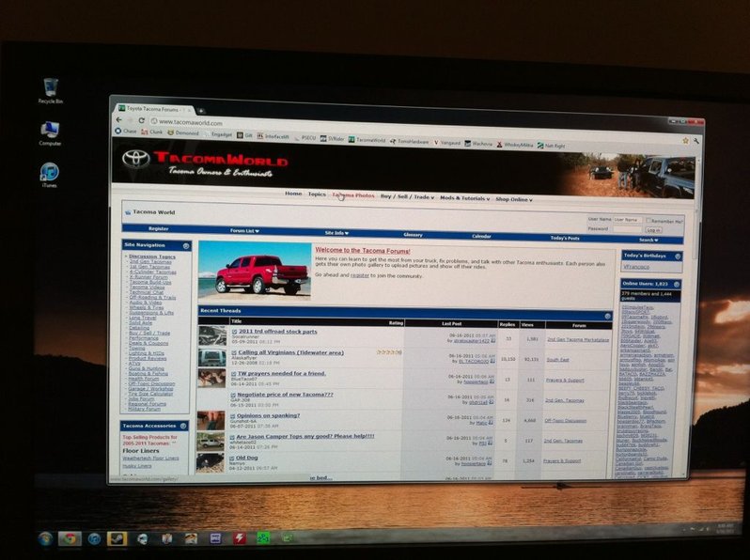Open the Chase bookmark
This screenshot has height=560, width=750.
(x=126, y=131)
